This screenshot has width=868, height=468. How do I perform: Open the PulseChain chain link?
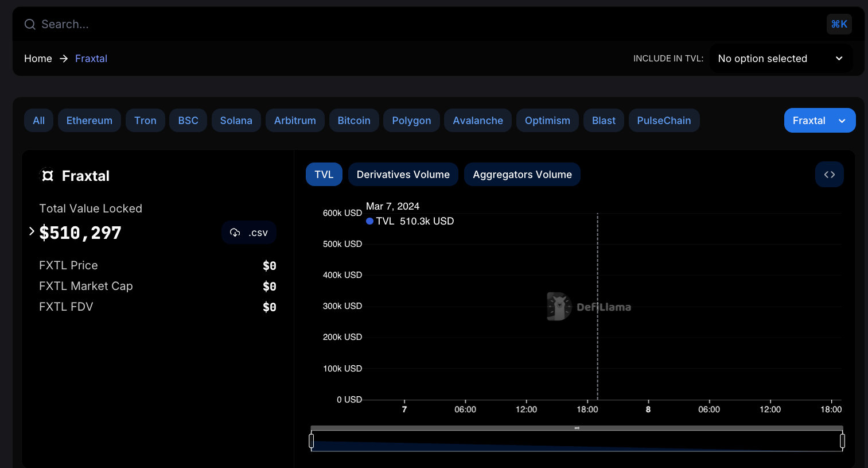(664, 121)
